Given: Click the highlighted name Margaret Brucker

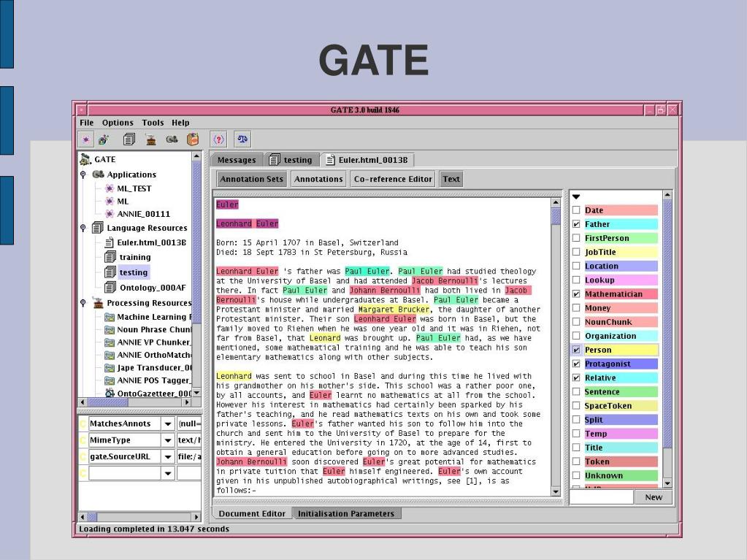Looking at the screenshot, I should [394, 310].
